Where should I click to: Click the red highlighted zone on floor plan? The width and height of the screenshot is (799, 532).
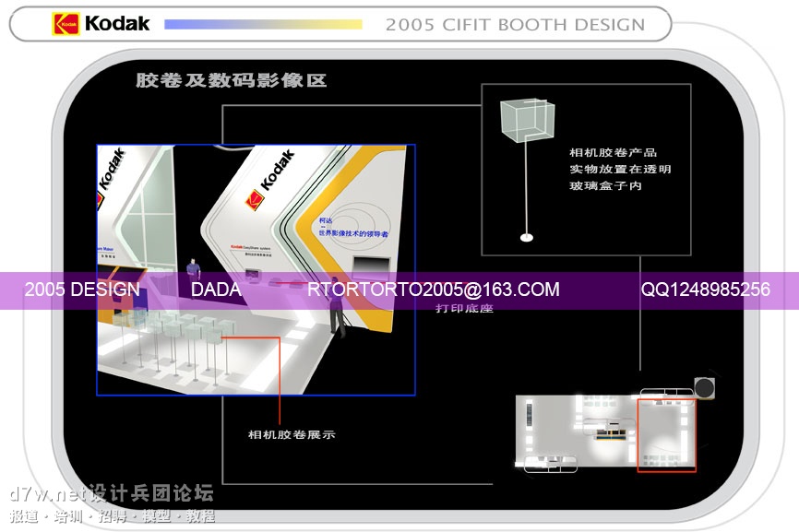click(666, 435)
